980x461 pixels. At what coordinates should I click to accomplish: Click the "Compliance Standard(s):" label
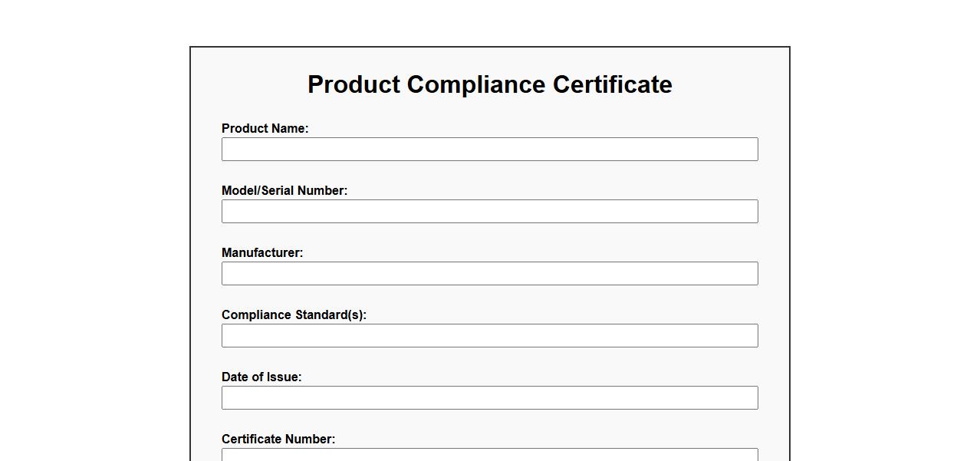[294, 315]
